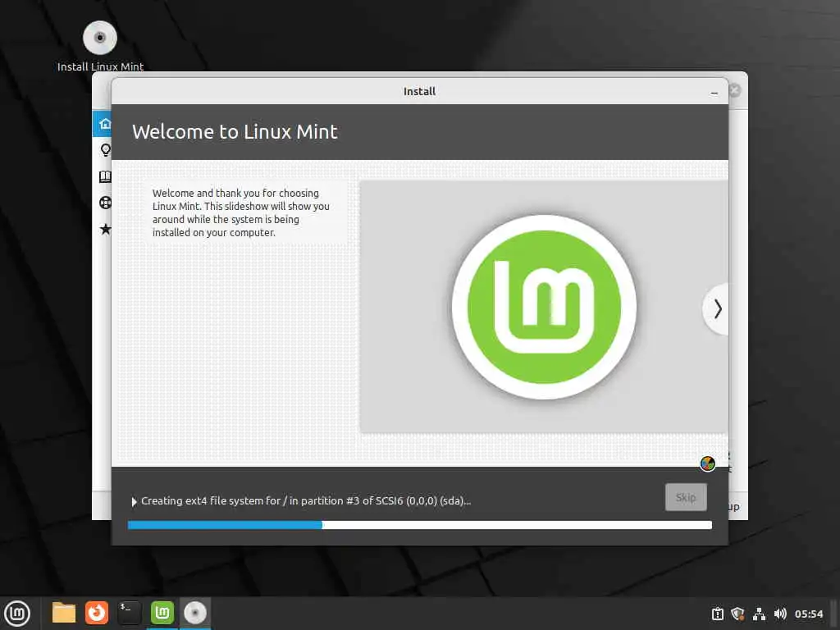Launch Firefox from the taskbar
This screenshot has width=840, height=630.
coord(97,613)
